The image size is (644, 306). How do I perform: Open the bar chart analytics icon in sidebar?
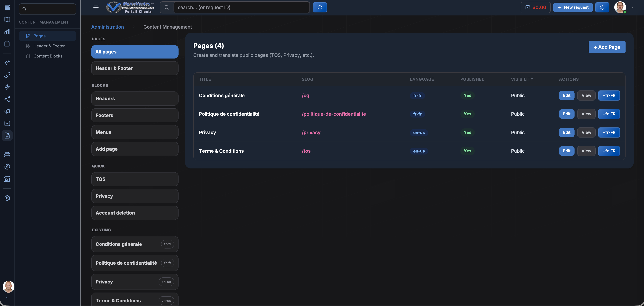click(7, 32)
